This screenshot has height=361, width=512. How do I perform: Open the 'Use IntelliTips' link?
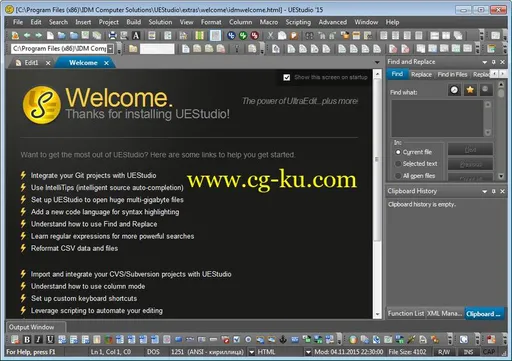[107, 188]
